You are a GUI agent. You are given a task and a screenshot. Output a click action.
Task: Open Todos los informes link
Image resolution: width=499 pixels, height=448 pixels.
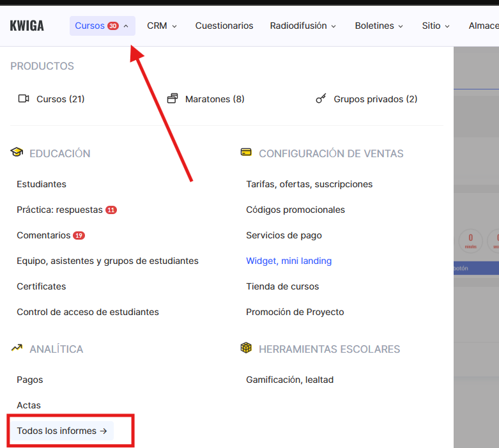click(x=61, y=431)
